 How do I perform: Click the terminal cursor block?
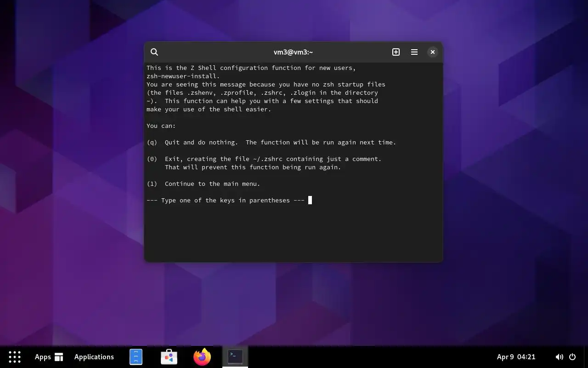(x=310, y=200)
